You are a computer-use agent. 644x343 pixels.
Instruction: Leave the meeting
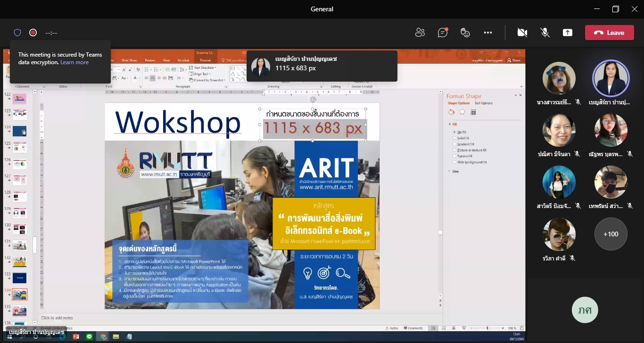pyautogui.click(x=609, y=33)
